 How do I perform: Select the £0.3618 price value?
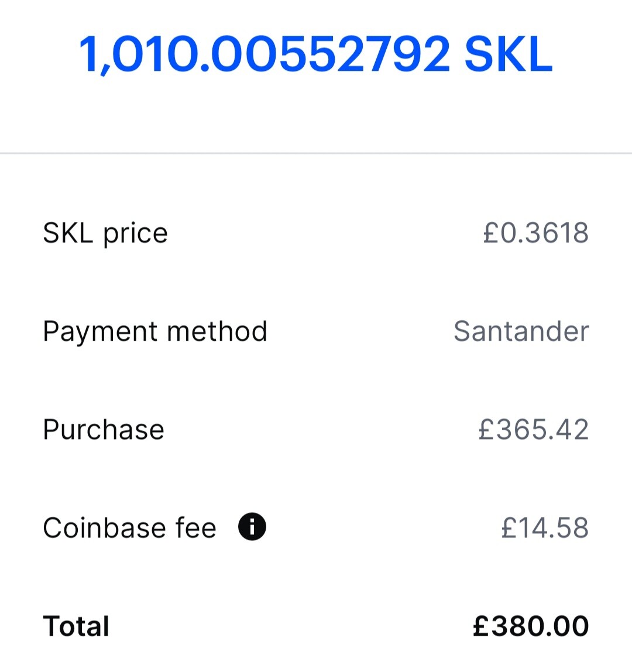535,233
